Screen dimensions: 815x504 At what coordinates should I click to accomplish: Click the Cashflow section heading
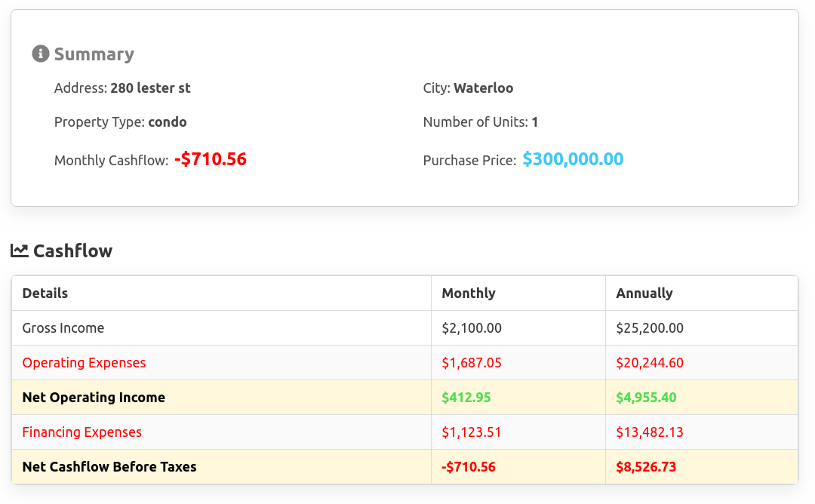click(x=72, y=251)
